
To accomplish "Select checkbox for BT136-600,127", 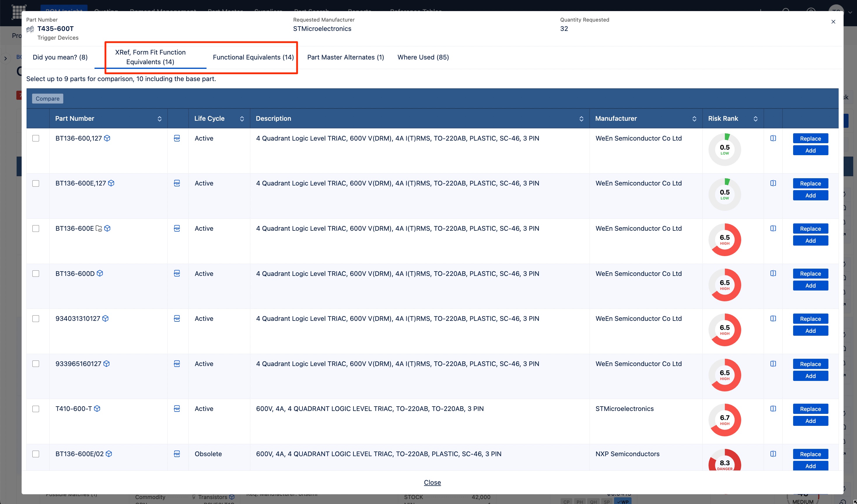I will point(36,138).
